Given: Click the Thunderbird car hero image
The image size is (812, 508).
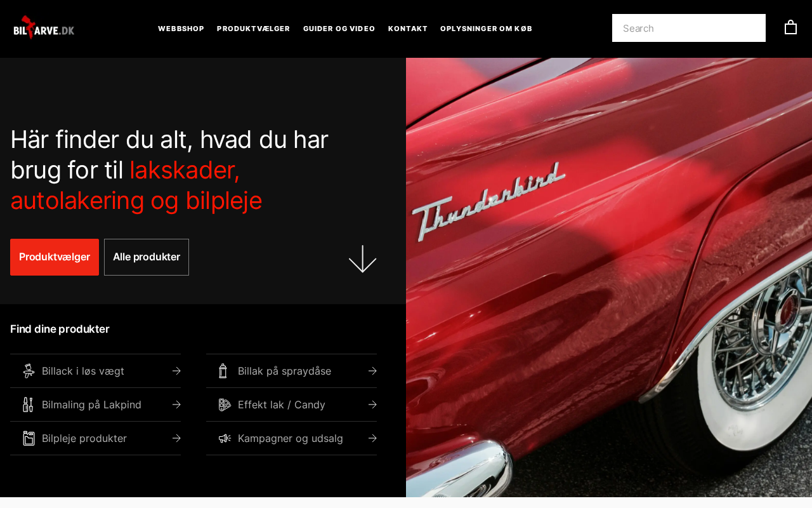Looking at the screenshot, I should pos(609,277).
